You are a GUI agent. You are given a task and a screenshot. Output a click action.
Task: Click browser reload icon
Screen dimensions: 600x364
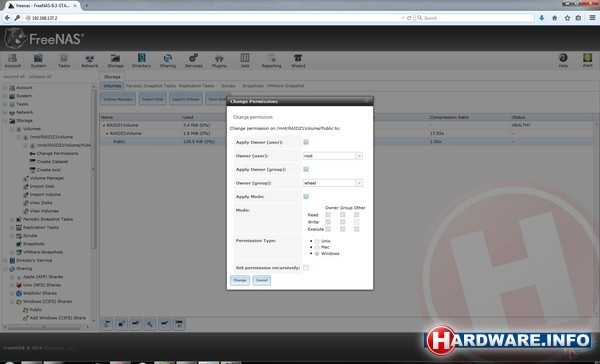click(x=409, y=18)
